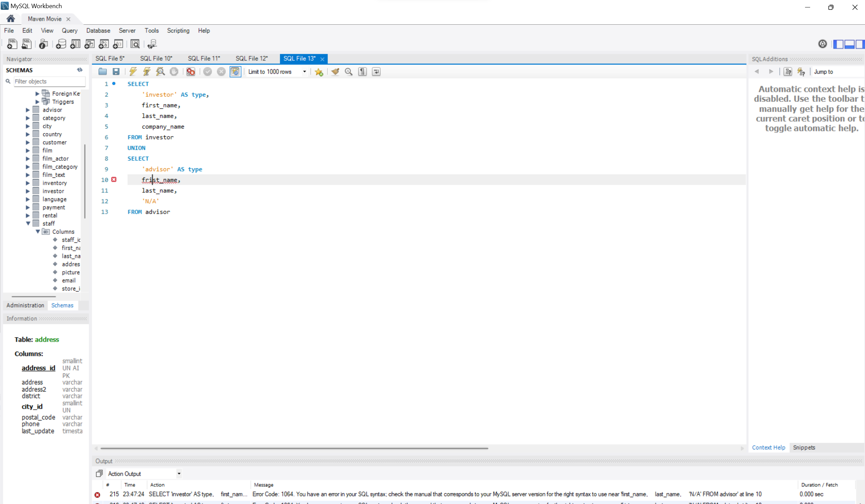Screen dimensions: 865x504
Task: Switch to the SQL File 10 tab
Action: point(156,58)
